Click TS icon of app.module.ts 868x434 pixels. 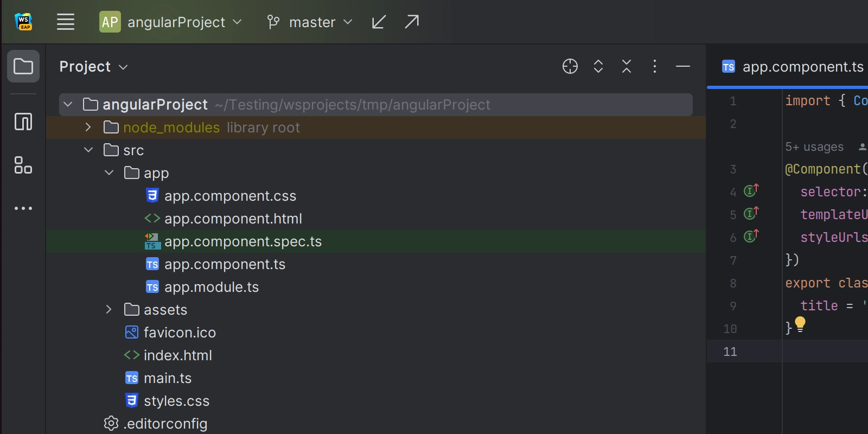coord(152,287)
